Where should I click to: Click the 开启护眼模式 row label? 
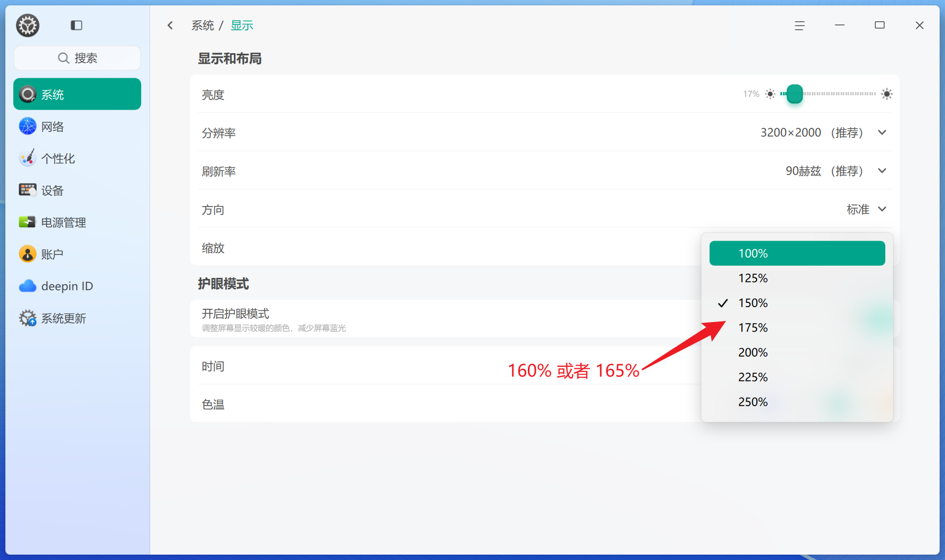point(235,314)
